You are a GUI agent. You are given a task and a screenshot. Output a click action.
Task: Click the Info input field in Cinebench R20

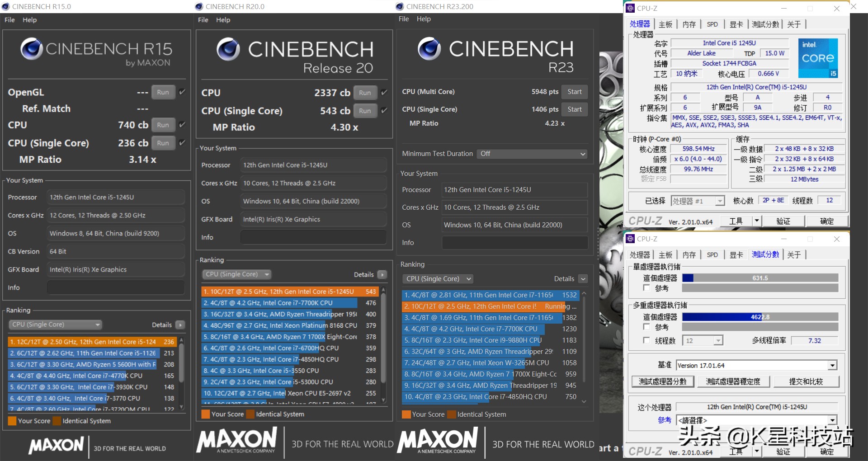[313, 237]
